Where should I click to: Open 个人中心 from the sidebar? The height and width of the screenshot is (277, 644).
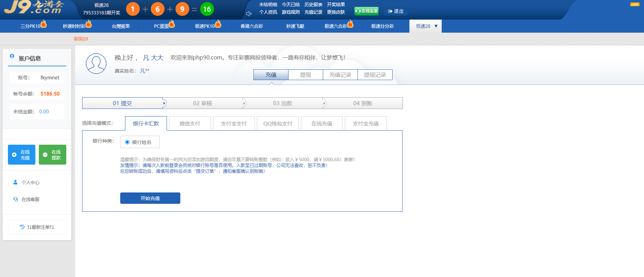point(30,182)
